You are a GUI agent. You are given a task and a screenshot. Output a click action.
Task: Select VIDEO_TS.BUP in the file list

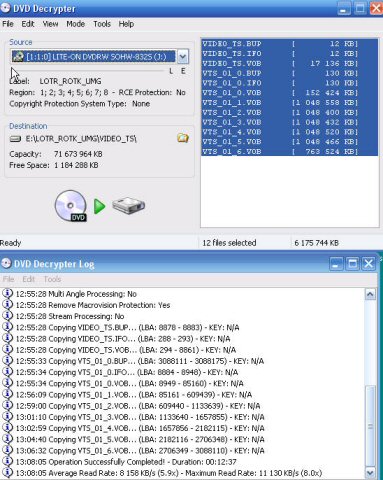(x=289, y=44)
